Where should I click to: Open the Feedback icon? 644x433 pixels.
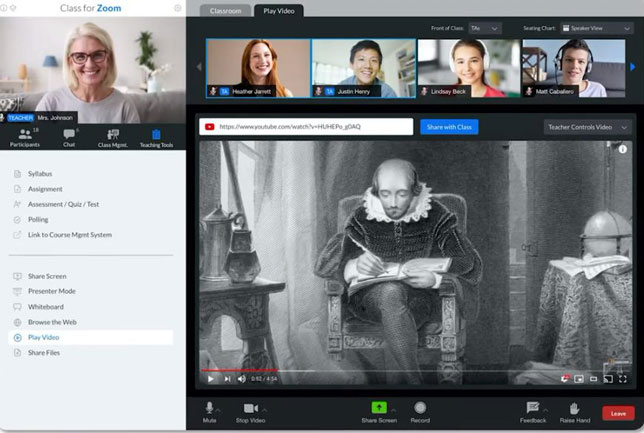[532, 408]
